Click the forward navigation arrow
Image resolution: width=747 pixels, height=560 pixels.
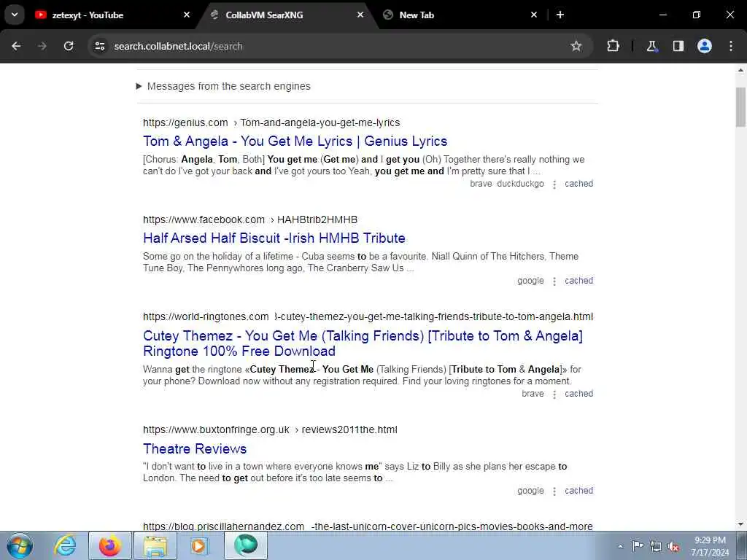42,46
